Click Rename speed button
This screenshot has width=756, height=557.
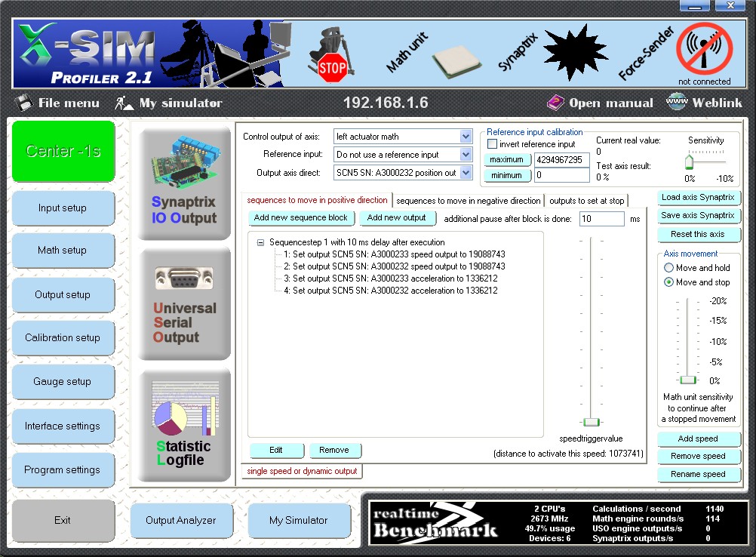coord(698,474)
